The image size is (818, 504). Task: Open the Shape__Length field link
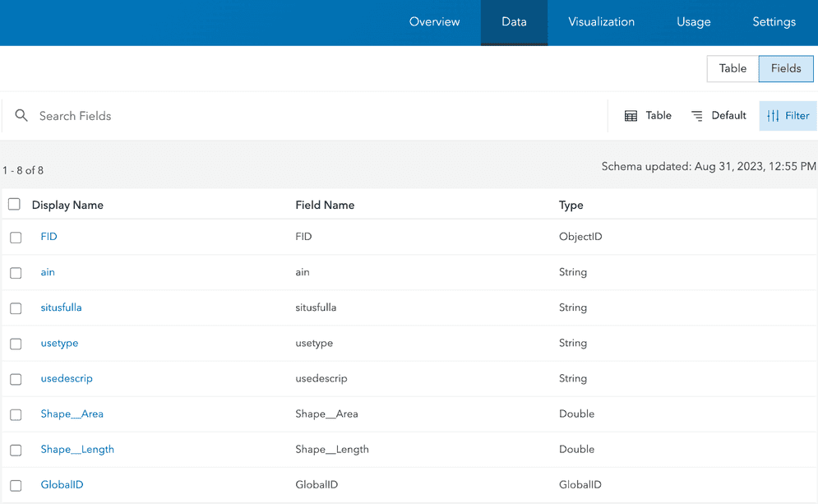(77, 449)
